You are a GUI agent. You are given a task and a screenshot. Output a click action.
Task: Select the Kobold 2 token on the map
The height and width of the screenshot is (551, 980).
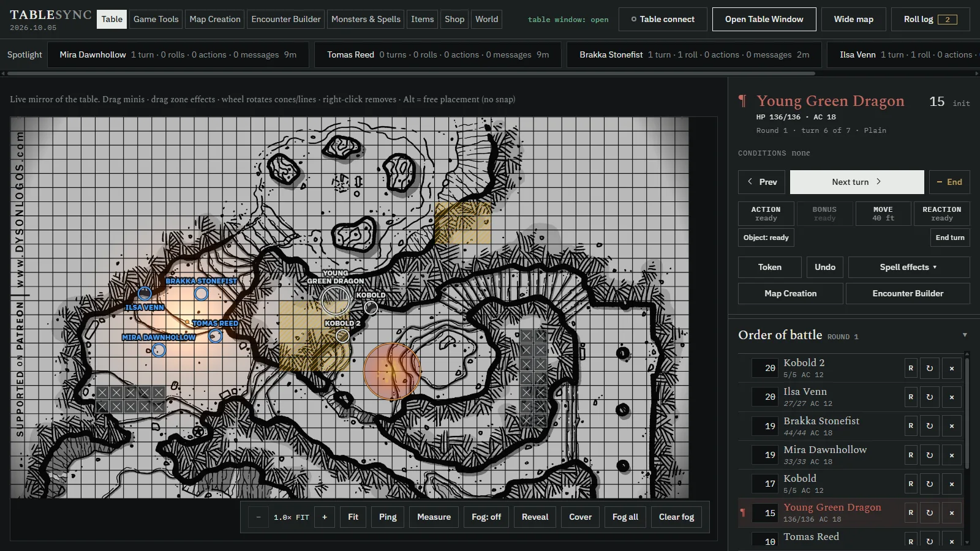(x=342, y=335)
